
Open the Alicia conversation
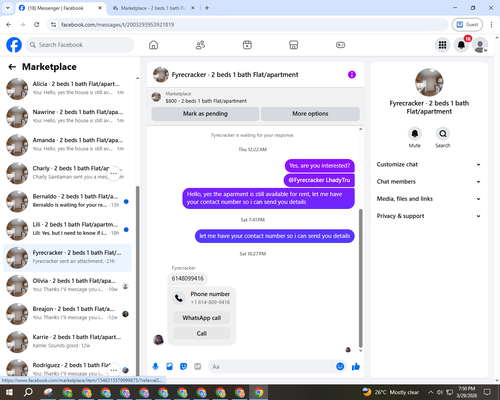(x=67, y=89)
